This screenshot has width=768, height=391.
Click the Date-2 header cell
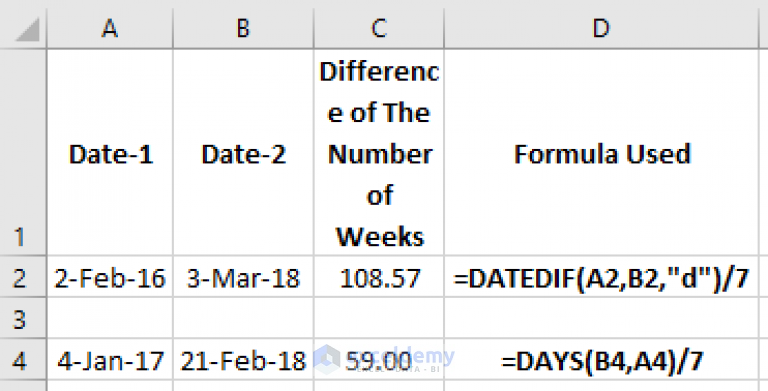click(243, 152)
